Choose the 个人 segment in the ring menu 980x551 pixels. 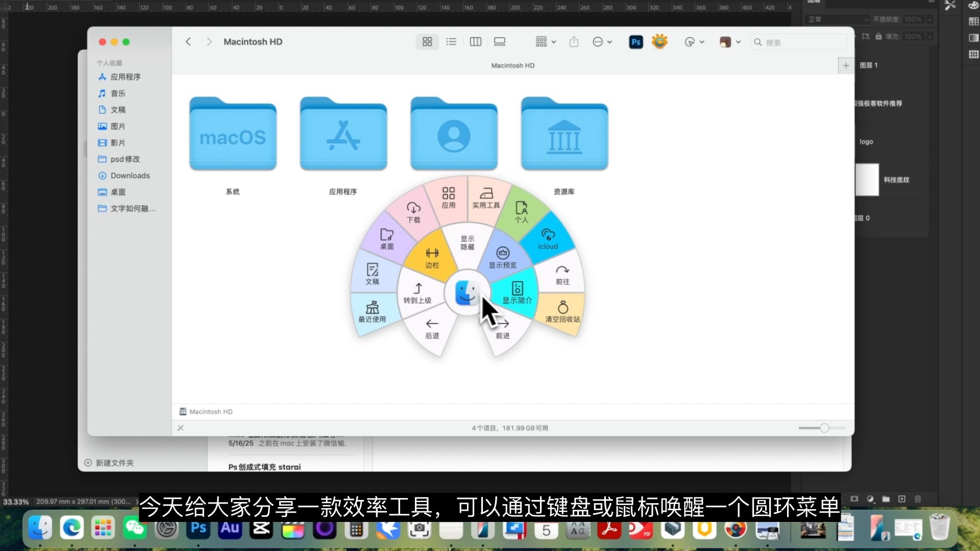tap(521, 212)
